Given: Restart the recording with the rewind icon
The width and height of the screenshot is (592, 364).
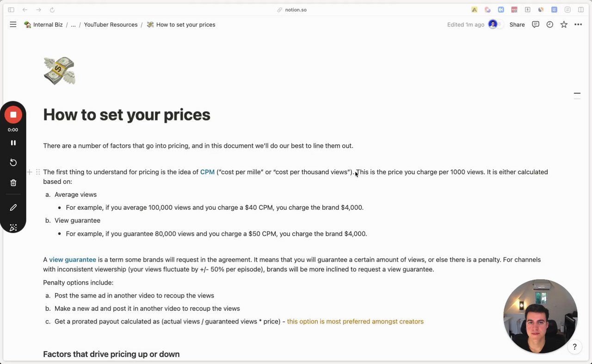Looking at the screenshot, I should click(13, 163).
